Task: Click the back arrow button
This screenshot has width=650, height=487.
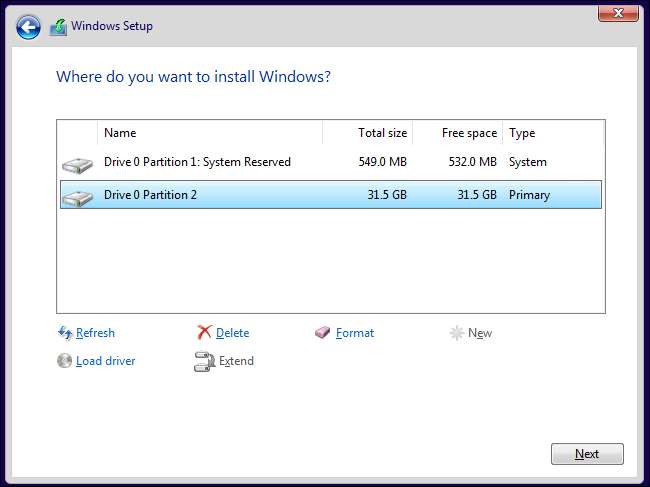Action: 29,26
